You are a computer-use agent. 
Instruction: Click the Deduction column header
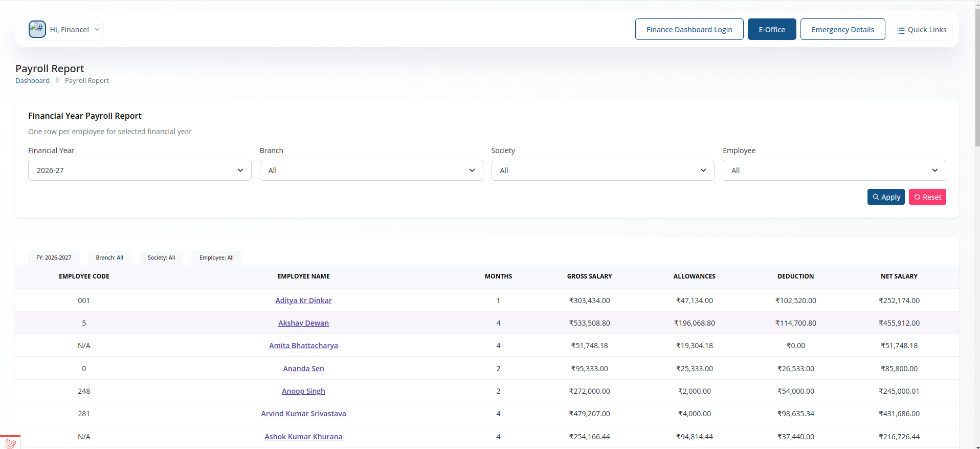pyautogui.click(x=795, y=276)
